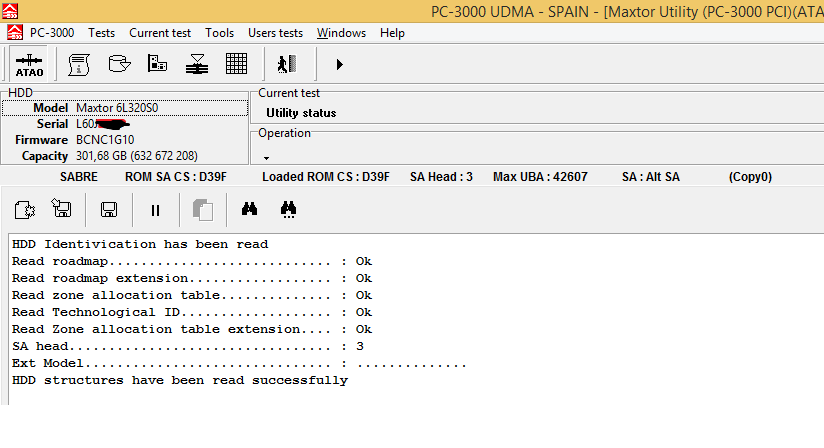
Task: Click Max UBA : 42607 status entry
Action: 540,177
